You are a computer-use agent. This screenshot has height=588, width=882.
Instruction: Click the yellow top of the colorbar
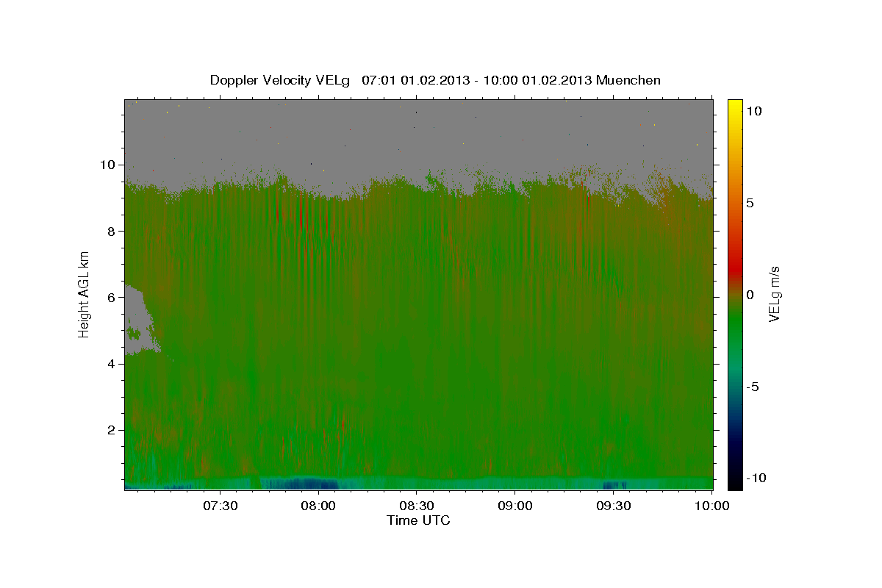tap(735, 107)
